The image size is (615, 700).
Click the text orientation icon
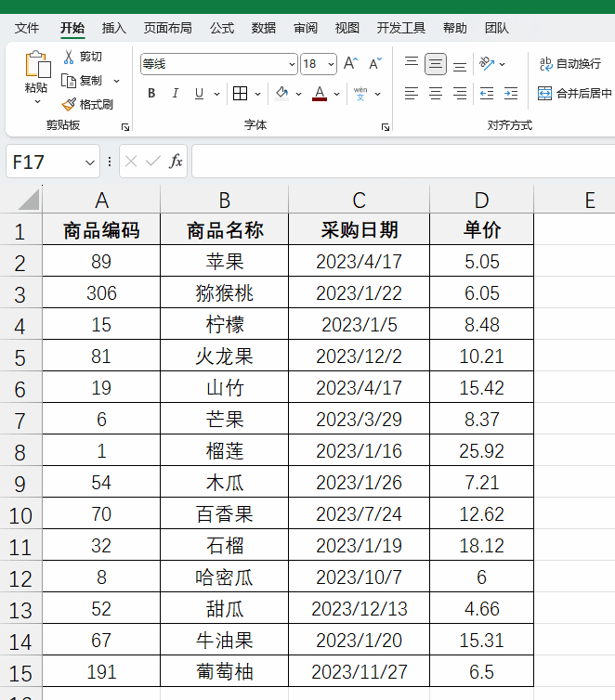[x=487, y=63]
